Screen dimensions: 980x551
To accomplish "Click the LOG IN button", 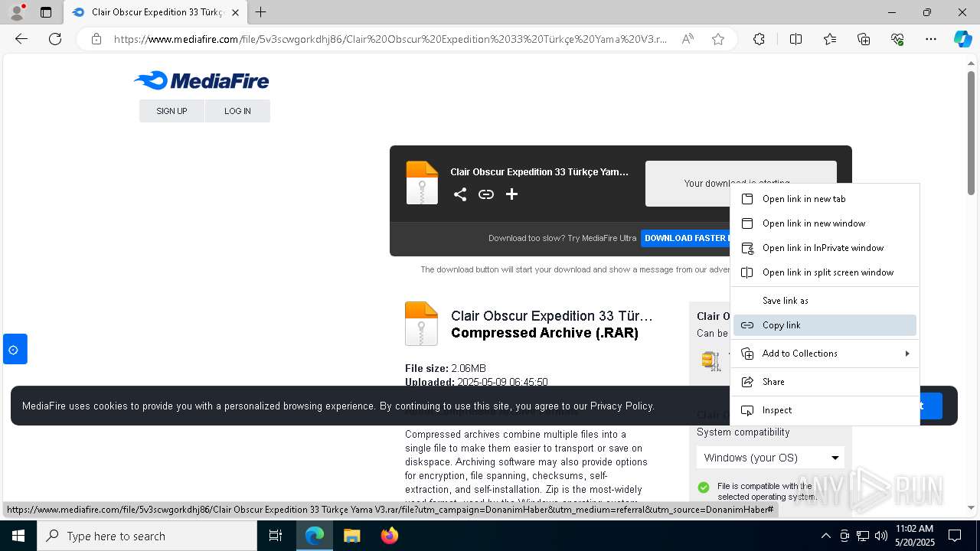I will click(237, 111).
